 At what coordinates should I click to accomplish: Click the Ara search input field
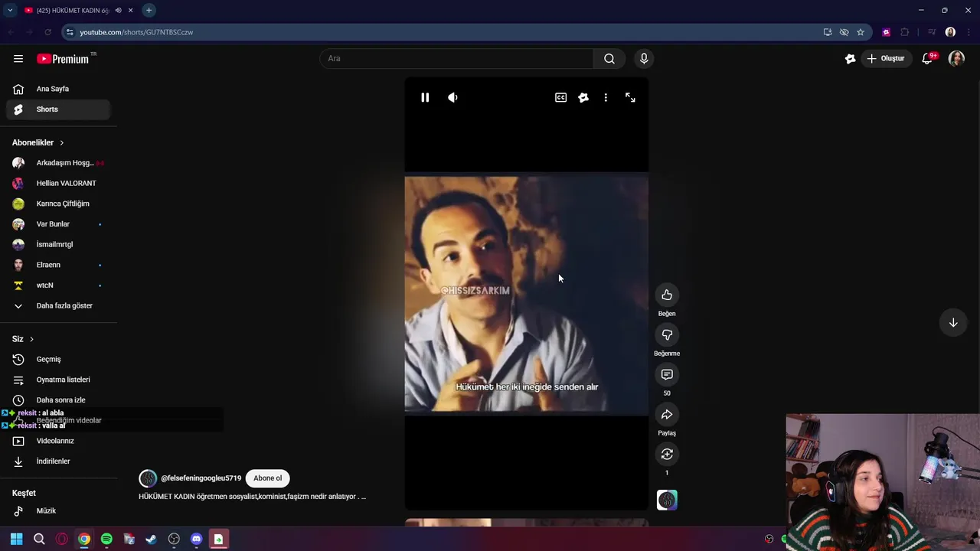point(456,58)
